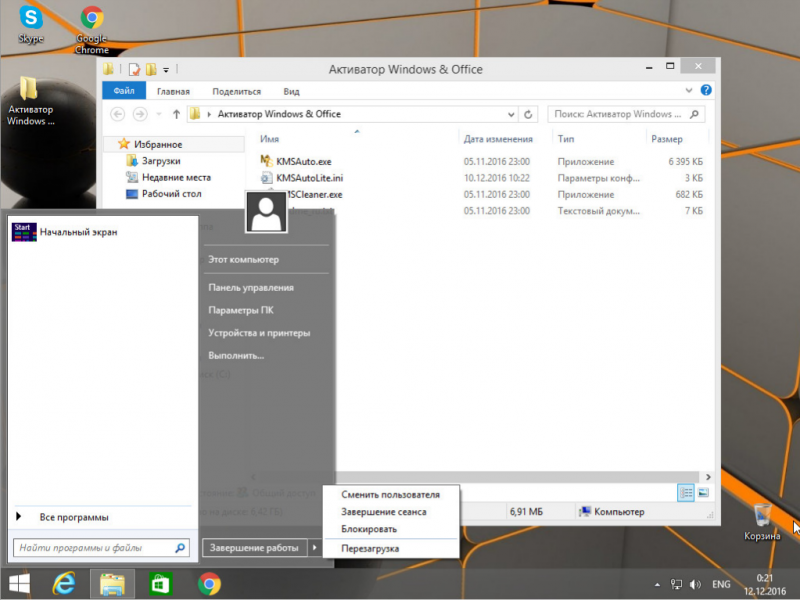Switch to the Главная ribbon tab
The image size is (800, 600).
coord(173,91)
